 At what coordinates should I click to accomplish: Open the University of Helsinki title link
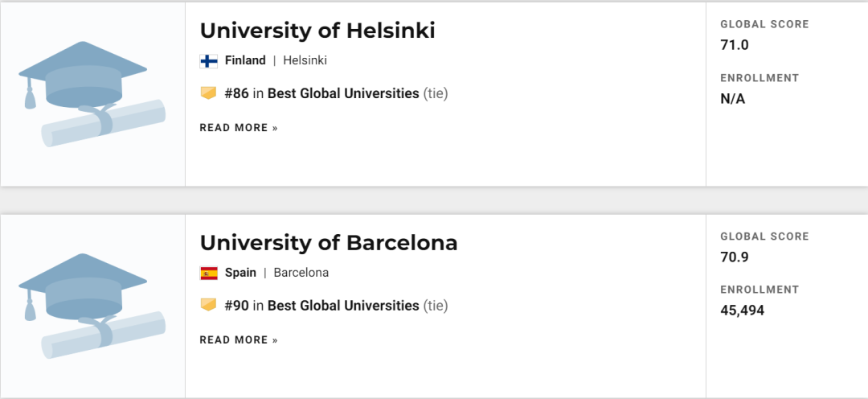tap(317, 31)
